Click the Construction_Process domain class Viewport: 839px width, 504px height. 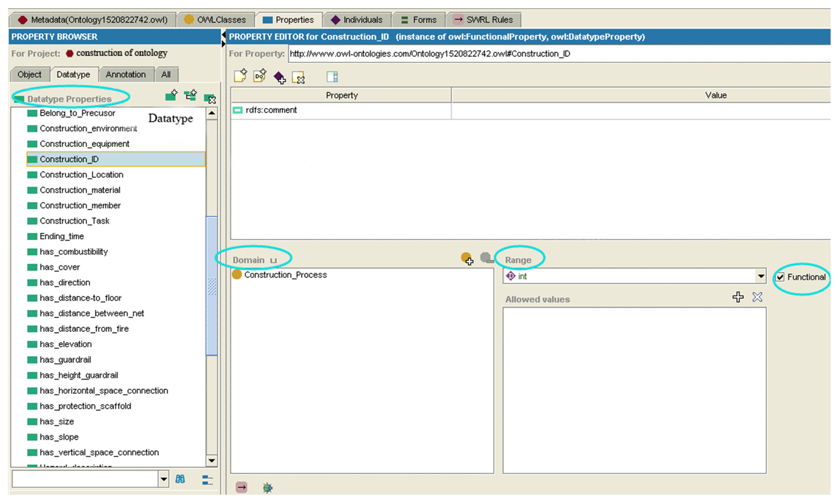[285, 275]
